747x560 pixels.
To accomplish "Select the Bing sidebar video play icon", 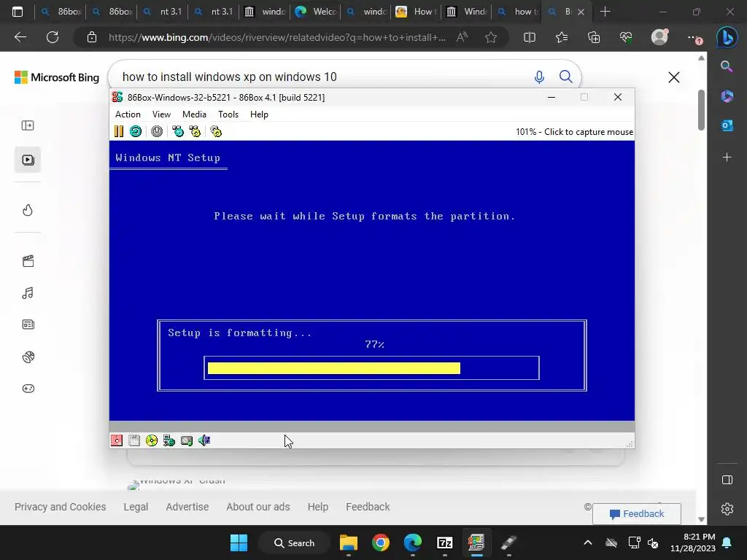I will (x=28, y=160).
